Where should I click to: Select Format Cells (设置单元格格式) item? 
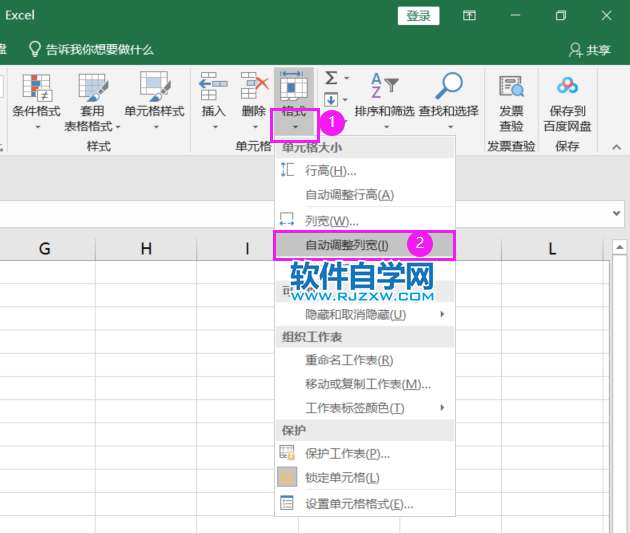[365, 503]
